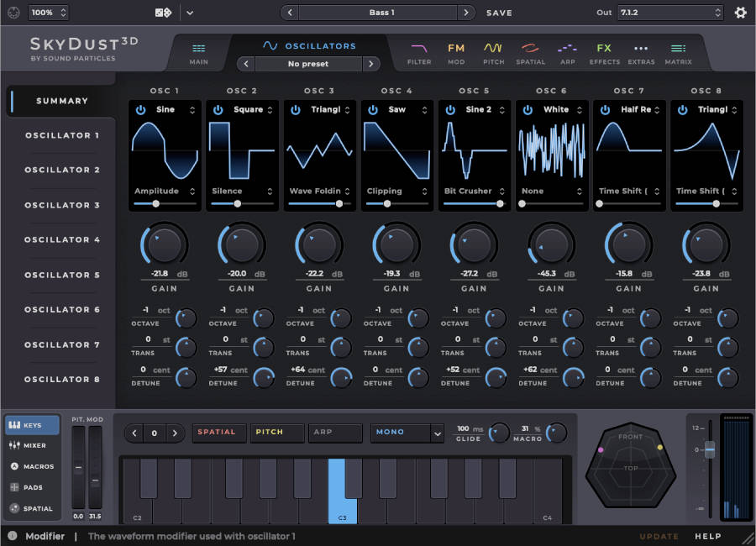
Task: Open the FM MOD section
Action: point(457,52)
